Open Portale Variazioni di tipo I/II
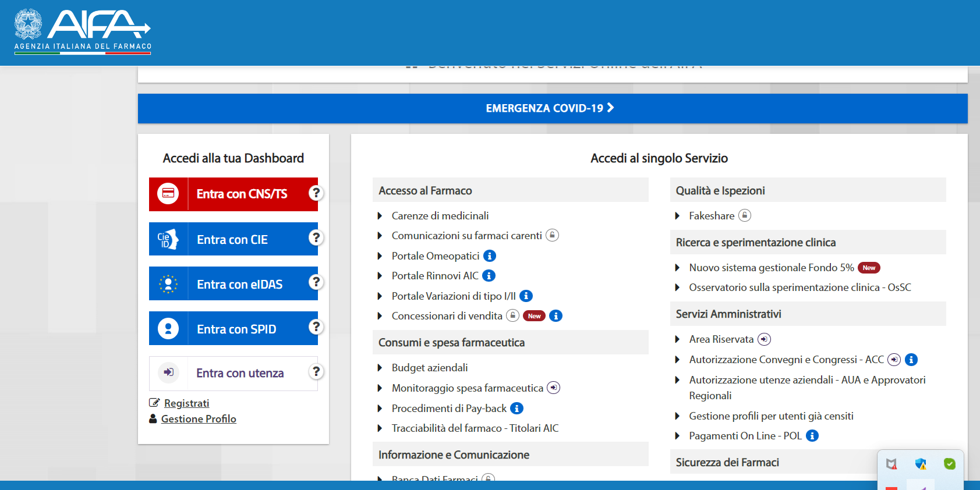Screen dimensions: 980x490 (454, 296)
